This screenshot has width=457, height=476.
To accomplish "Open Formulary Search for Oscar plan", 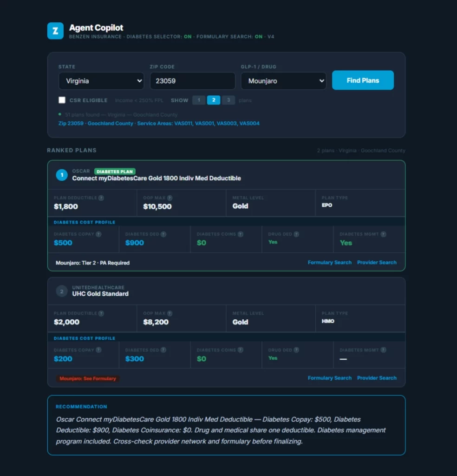I will (x=330, y=262).
